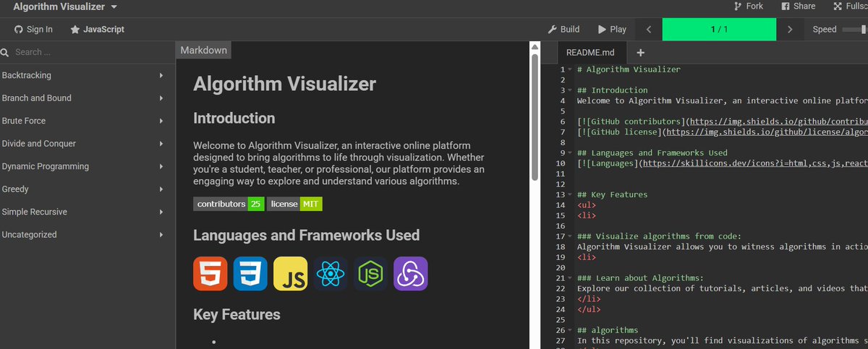Click editor line '## Introduction'
The width and height of the screenshot is (868, 349).
click(x=612, y=90)
